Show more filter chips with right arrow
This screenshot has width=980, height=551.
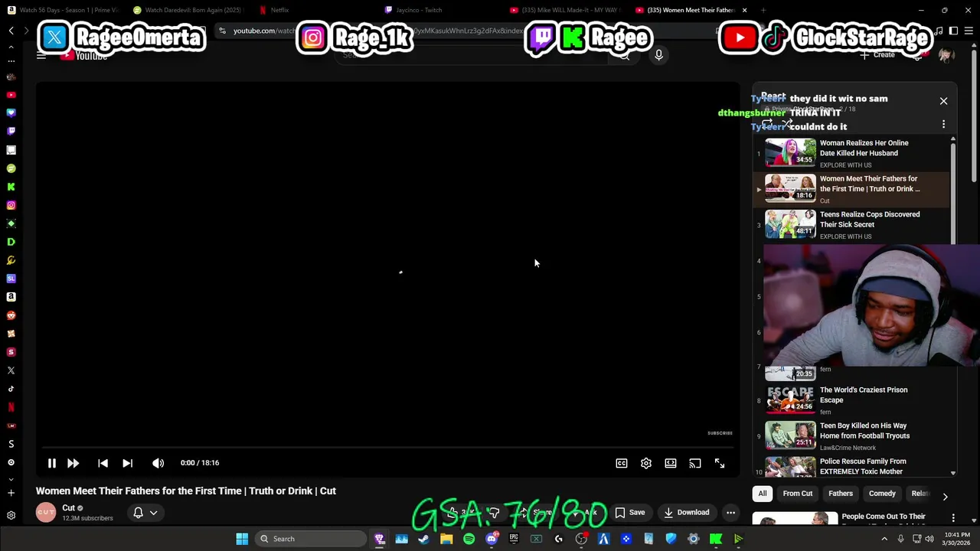(x=945, y=497)
